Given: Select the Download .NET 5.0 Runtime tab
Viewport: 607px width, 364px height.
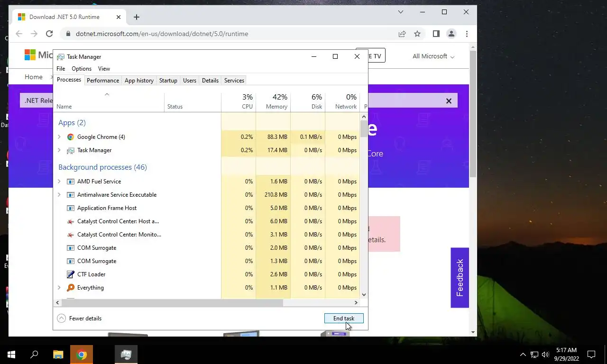Looking at the screenshot, I should 69,17.
